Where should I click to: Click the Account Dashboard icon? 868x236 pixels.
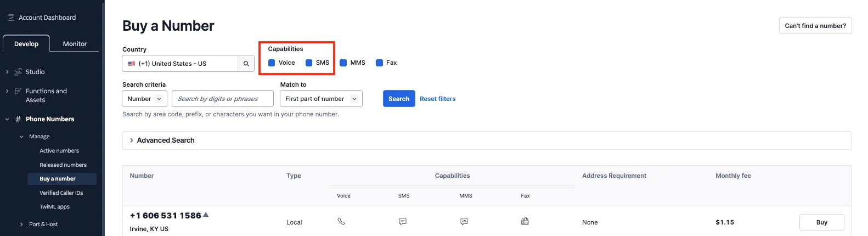(10, 18)
